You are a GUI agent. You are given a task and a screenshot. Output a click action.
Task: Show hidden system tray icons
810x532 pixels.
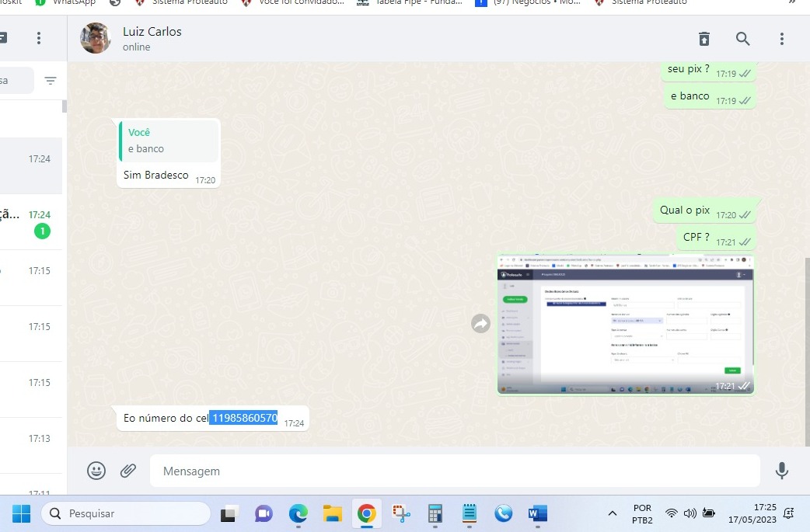click(x=613, y=513)
